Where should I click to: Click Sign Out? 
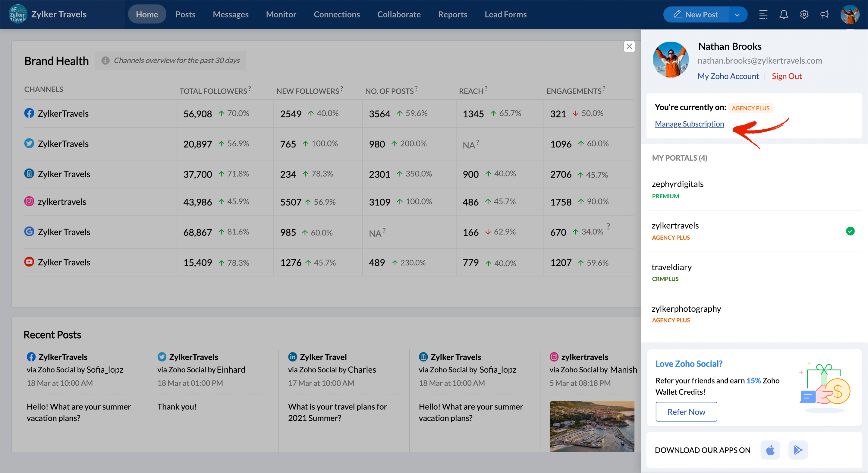(786, 76)
